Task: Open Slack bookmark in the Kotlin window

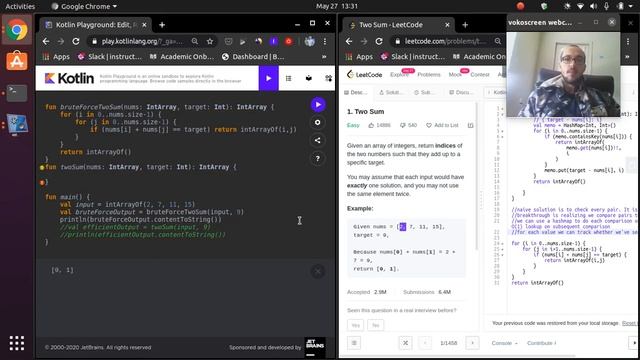Action: [110, 57]
